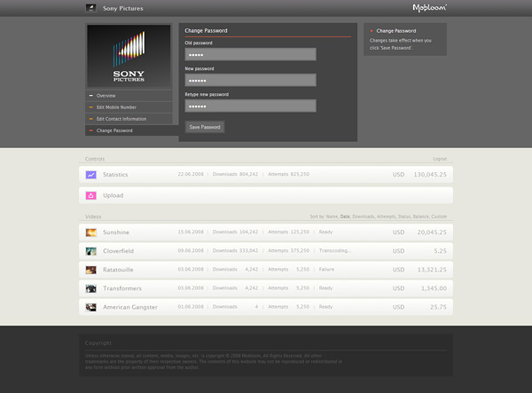This screenshot has height=393, width=532.
Task: Select Edit Mobile Number menu item
Action: click(129, 107)
